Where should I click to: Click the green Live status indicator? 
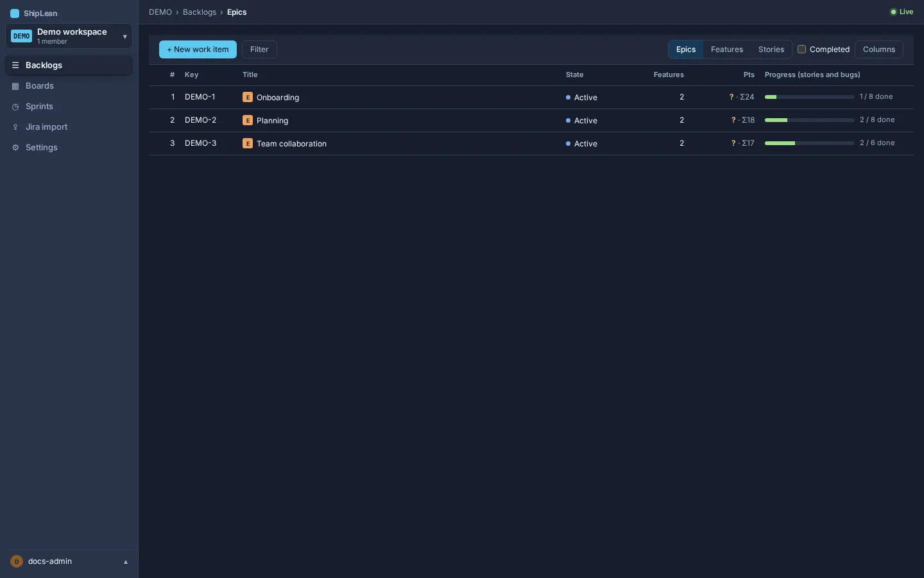point(902,12)
